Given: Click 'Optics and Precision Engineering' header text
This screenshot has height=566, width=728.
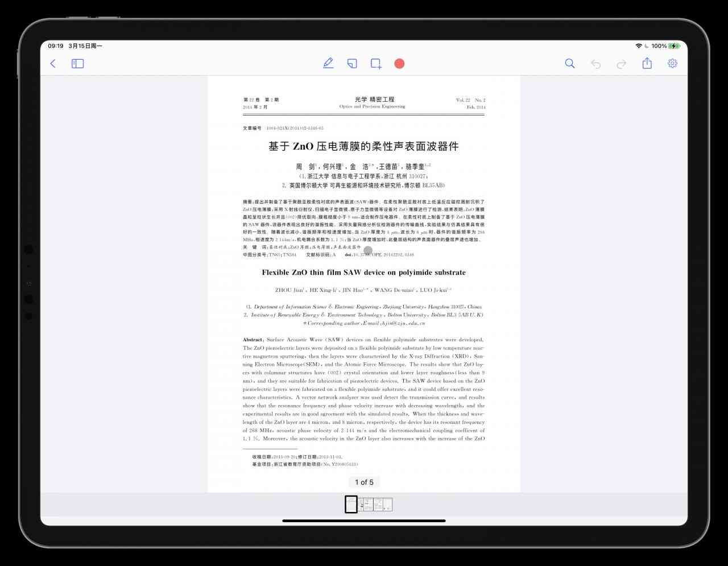Looking at the screenshot, I should tap(373, 106).
